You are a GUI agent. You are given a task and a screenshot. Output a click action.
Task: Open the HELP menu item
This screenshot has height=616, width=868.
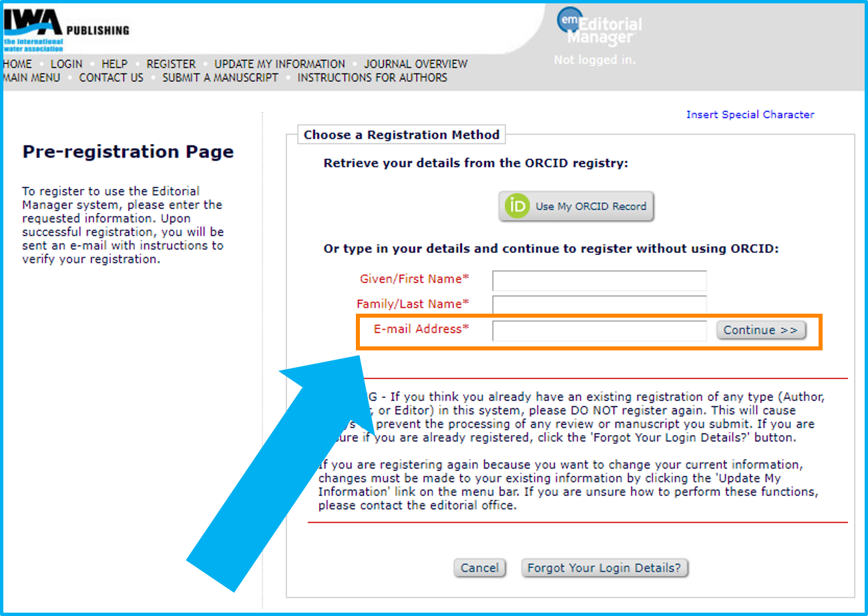pos(114,64)
